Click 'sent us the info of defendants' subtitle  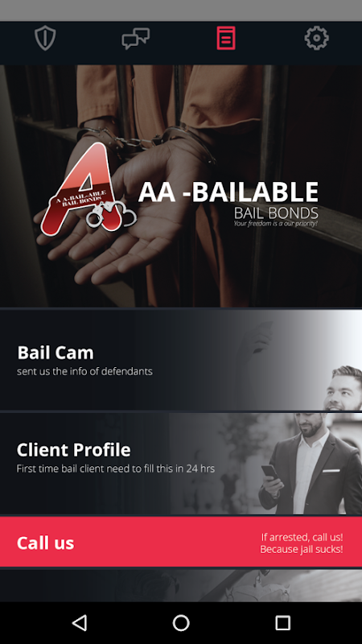click(84, 371)
